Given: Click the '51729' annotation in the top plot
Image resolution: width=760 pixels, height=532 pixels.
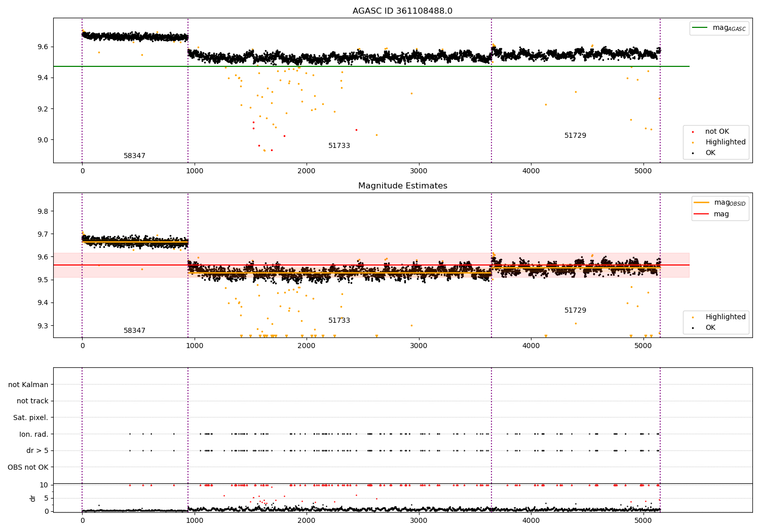Looking at the screenshot, I should click(x=575, y=136).
